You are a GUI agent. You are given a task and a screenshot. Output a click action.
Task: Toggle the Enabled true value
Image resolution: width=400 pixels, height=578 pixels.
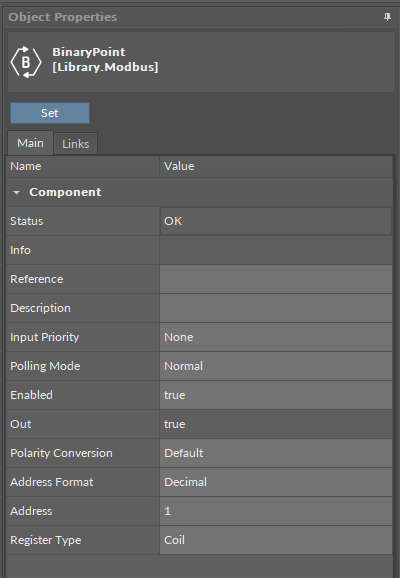pos(276,395)
